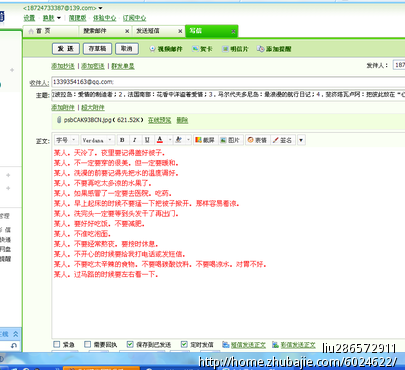The height and width of the screenshot is (370, 405).
Task: Expand the editor toolbar more-options arrow
Action: [301, 140]
